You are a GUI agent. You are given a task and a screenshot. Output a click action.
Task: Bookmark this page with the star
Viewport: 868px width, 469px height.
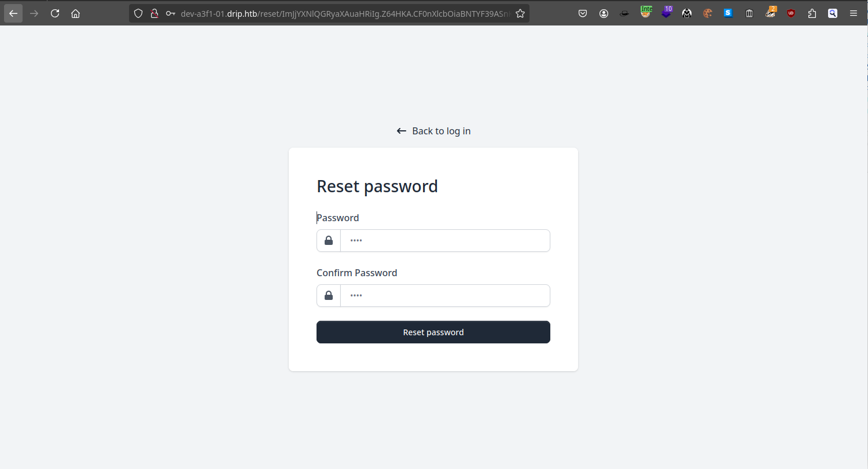tap(520, 13)
